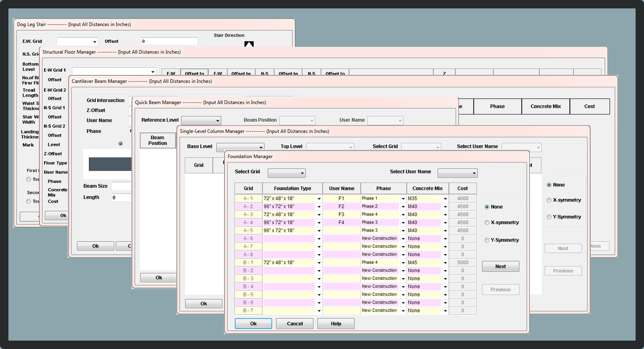The image size is (644, 349).
Task: Click User Name cell F2
Action: coord(341,206)
